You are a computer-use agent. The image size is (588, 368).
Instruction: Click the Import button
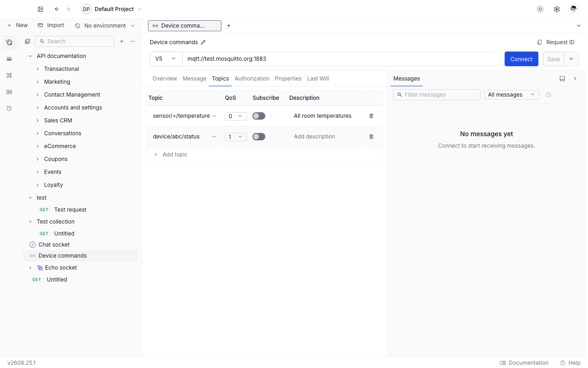click(51, 26)
